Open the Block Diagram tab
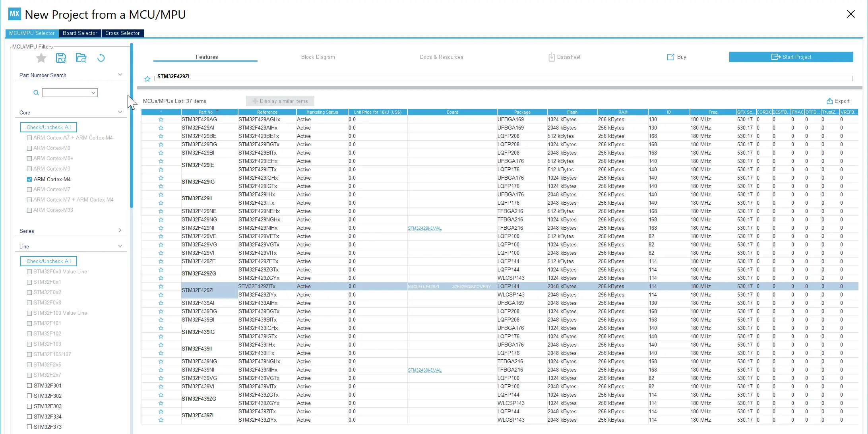The width and height of the screenshot is (868, 434). pos(318,57)
